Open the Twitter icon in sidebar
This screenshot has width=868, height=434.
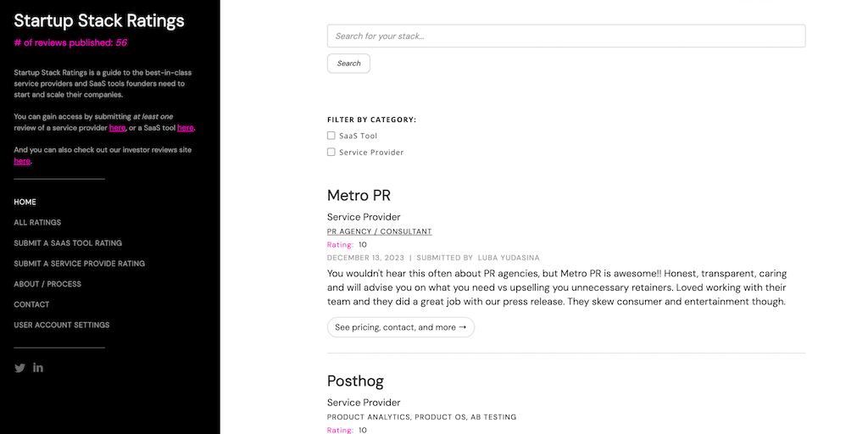(x=19, y=368)
